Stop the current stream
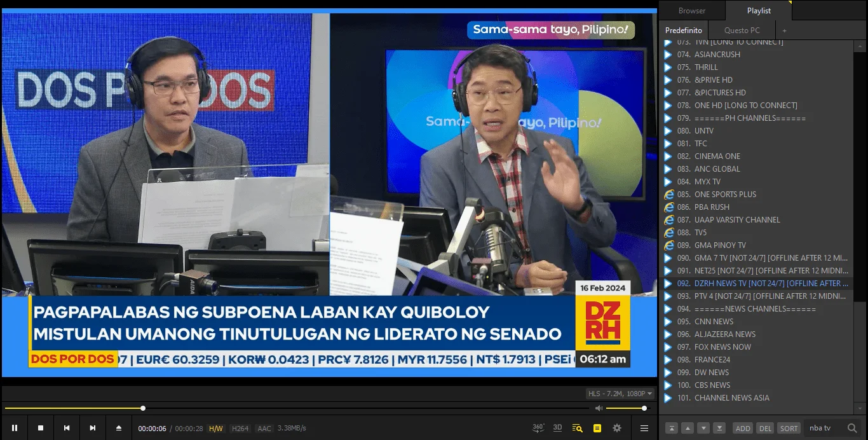The width and height of the screenshot is (868, 440). pyautogui.click(x=41, y=428)
